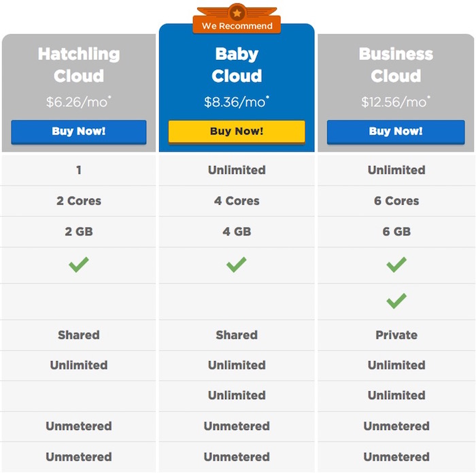476x474 pixels.
Task: Click the 2 Cores cell for Hatchling
Action: (79, 201)
